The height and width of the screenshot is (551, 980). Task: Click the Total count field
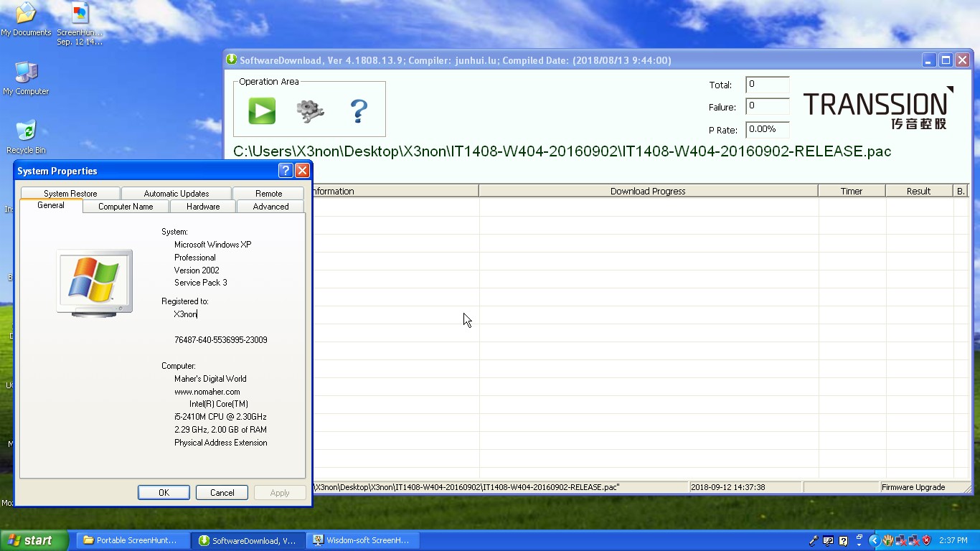click(768, 85)
